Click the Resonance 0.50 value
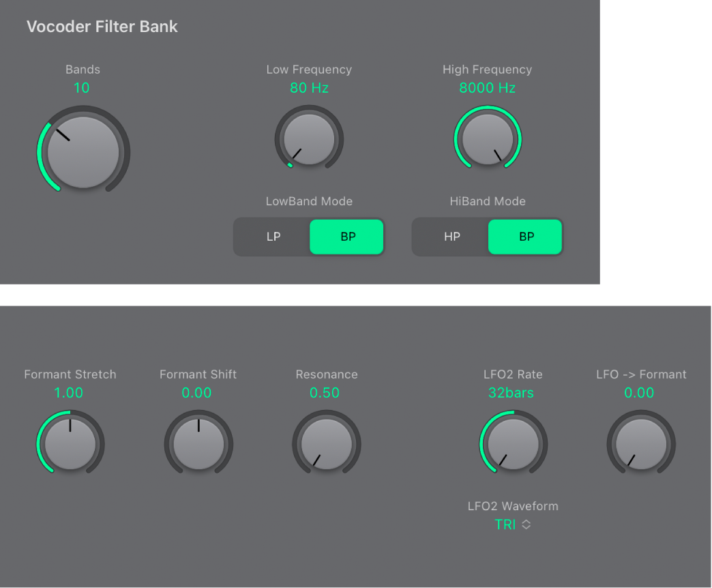Screen dimensions: 712x588 (326, 393)
